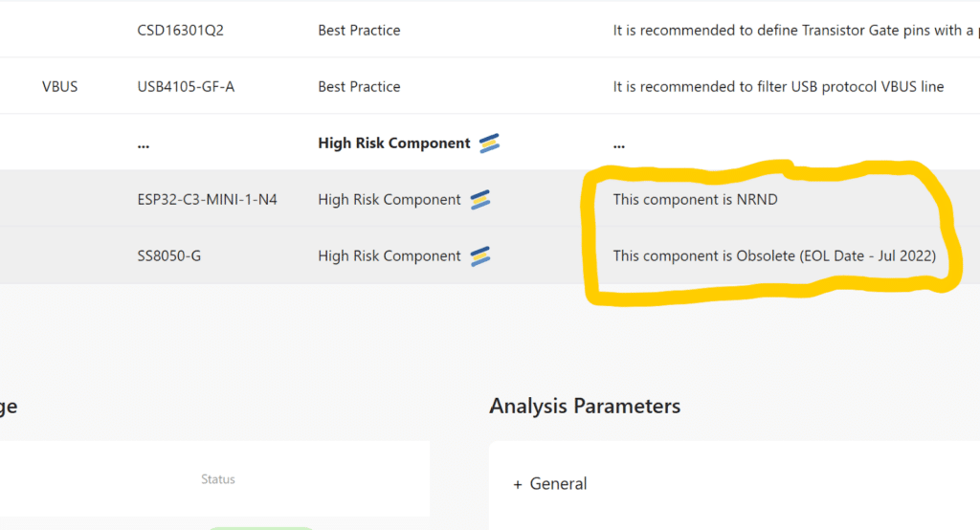Click Best Practice in the USB4105-GF-A row
Viewport: 980px width, 530px height.
(359, 87)
